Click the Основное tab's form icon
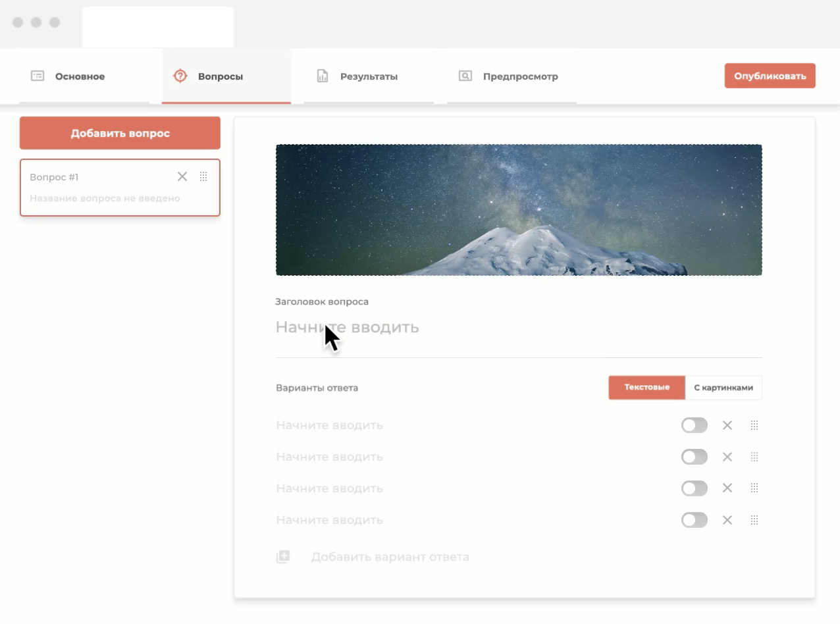Screen dimensions: 840x624 [x=38, y=76]
